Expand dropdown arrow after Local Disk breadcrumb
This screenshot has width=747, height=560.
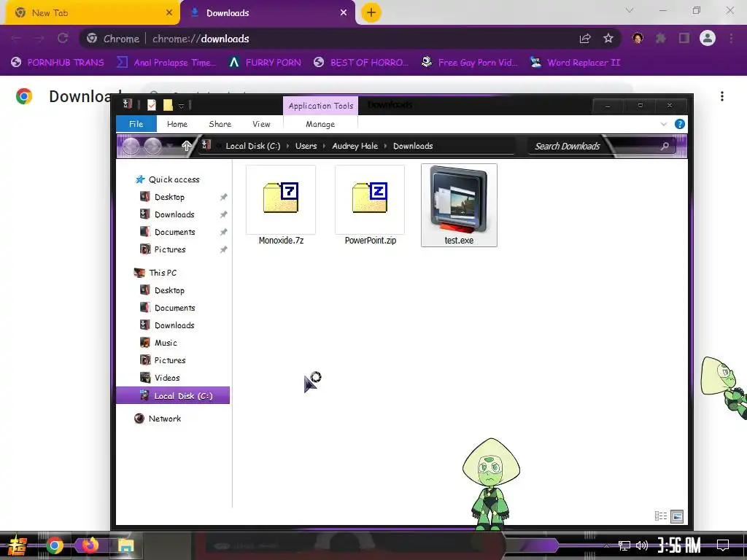(287, 146)
